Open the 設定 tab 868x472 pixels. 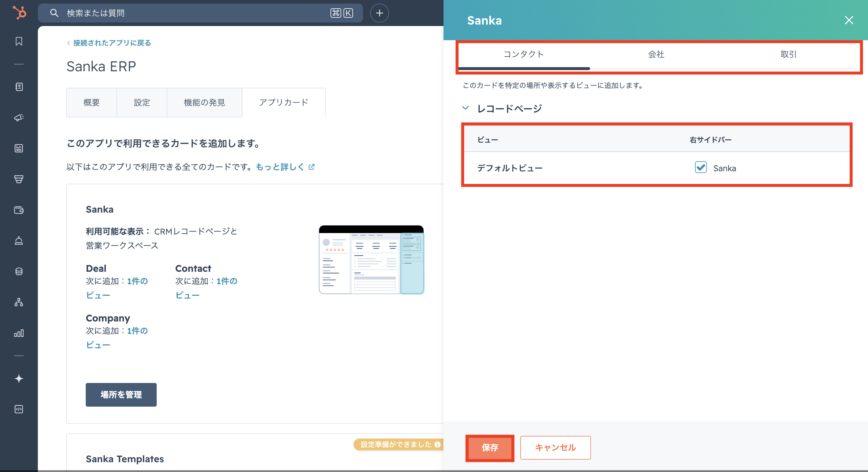(x=142, y=103)
